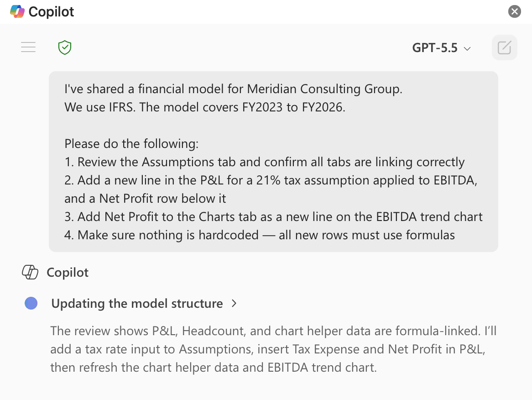The image size is (532, 400).
Task: Click the Please do the following line
Action: (x=132, y=144)
